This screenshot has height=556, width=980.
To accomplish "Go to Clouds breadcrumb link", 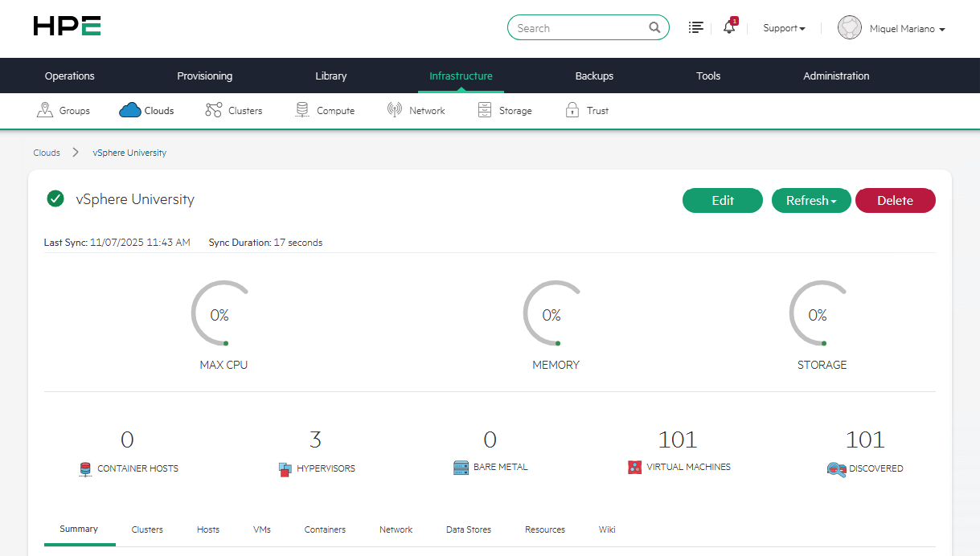I will click(47, 153).
